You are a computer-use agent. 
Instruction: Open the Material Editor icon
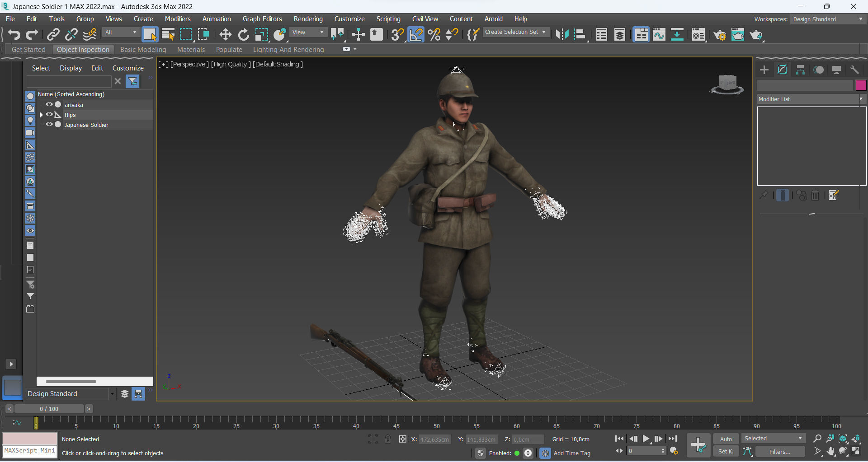pyautogui.click(x=698, y=34)
